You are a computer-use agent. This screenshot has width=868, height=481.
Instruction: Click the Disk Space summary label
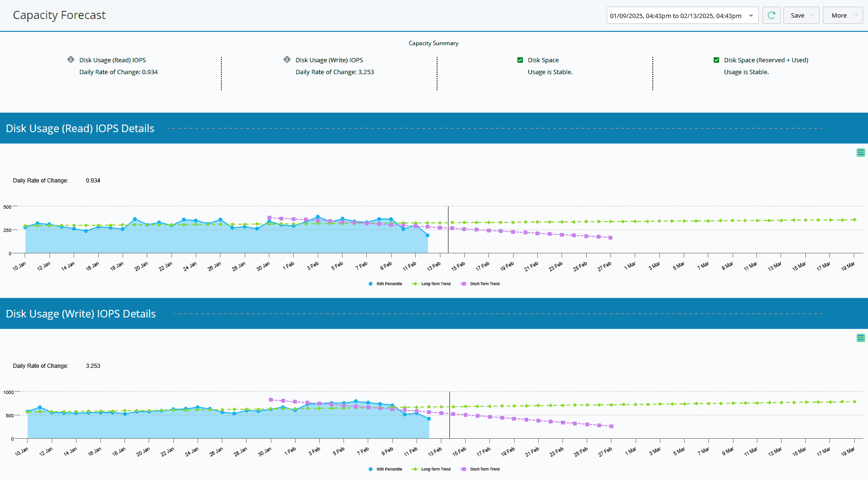[543, 60]
